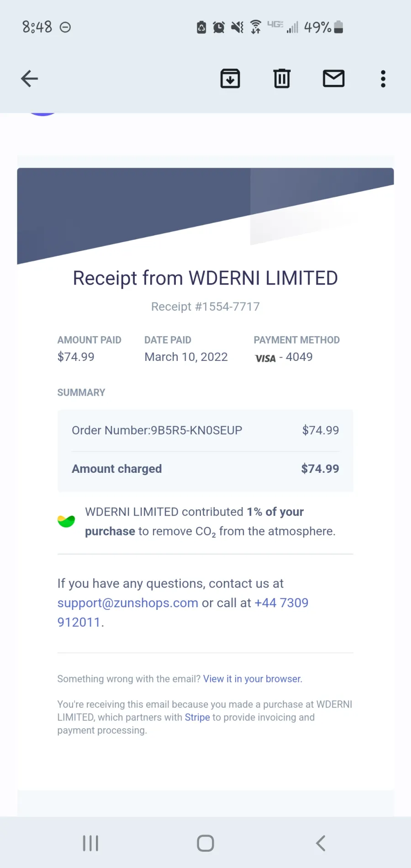Tap the Visa card logo
This screenshot has height=868, width=411.
[x=265, y=358]
